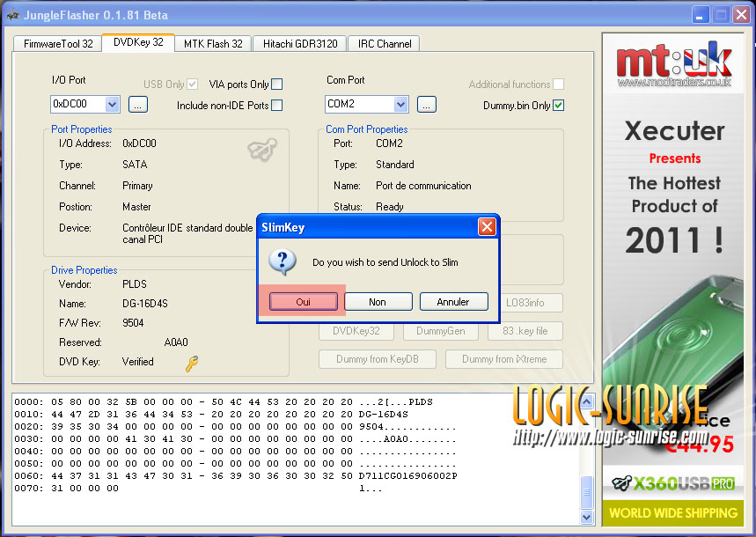
Task: Click the LO83info button
Action: (x=525, y=303)
